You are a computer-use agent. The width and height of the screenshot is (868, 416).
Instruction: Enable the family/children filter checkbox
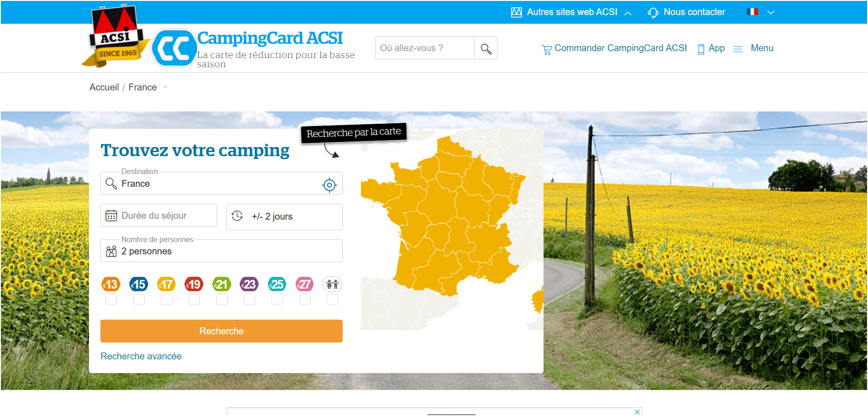coord(332,300)
